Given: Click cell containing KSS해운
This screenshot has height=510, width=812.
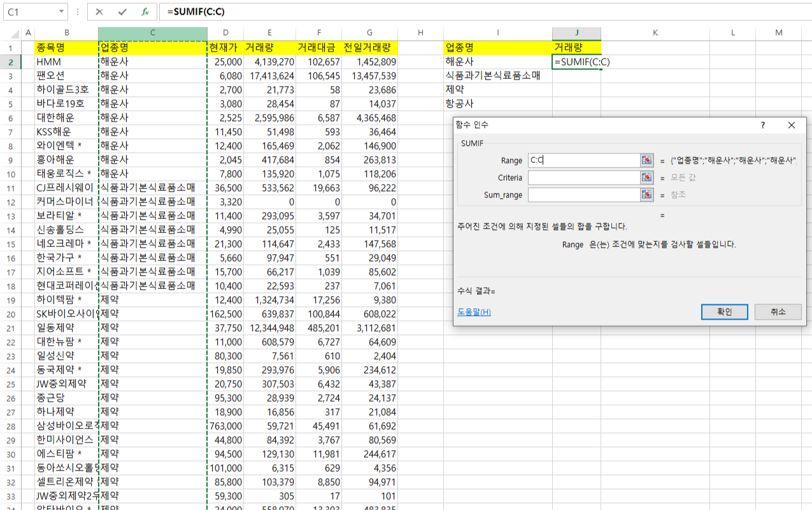Looking at the screenshot, I should click(66, 132).
